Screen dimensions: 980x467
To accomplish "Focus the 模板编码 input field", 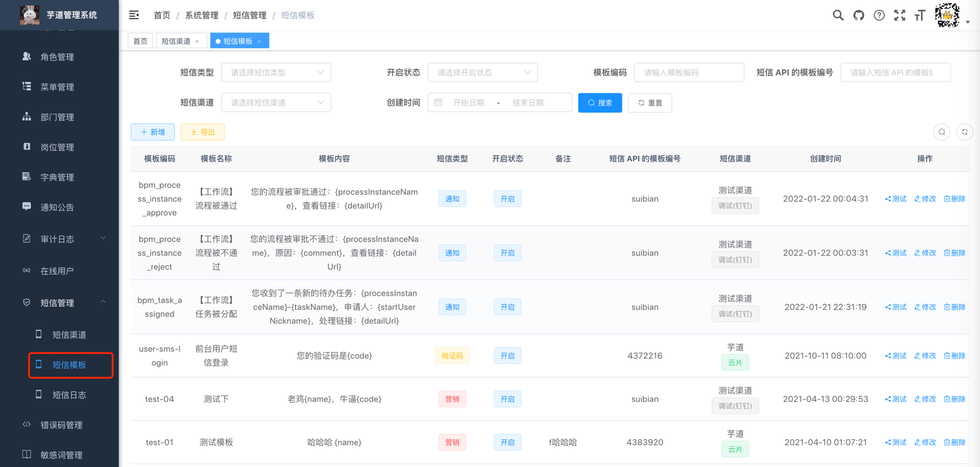I will (x=688, y=73).
